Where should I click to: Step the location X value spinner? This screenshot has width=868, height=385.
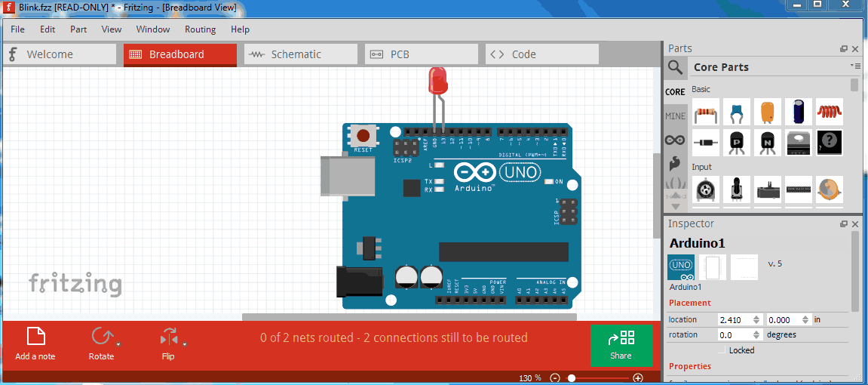point(755,319)
